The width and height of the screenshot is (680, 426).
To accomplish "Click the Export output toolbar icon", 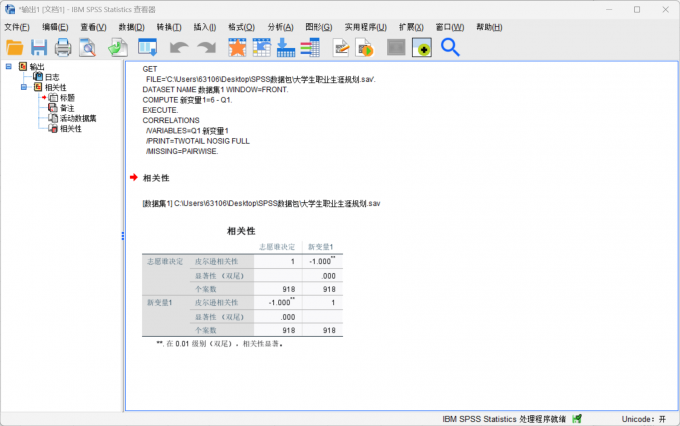I will pyautogui.click(x=118, y=47).
